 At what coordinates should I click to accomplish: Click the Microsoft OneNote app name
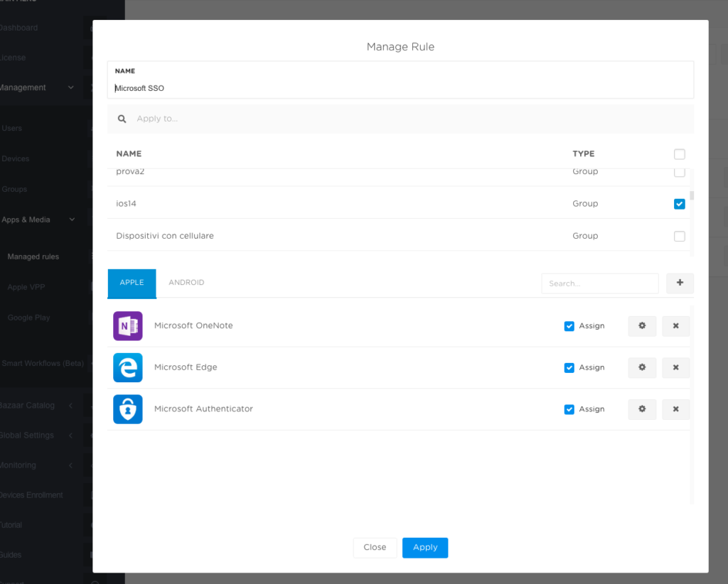pyautogui.click(x=193, y=325)
